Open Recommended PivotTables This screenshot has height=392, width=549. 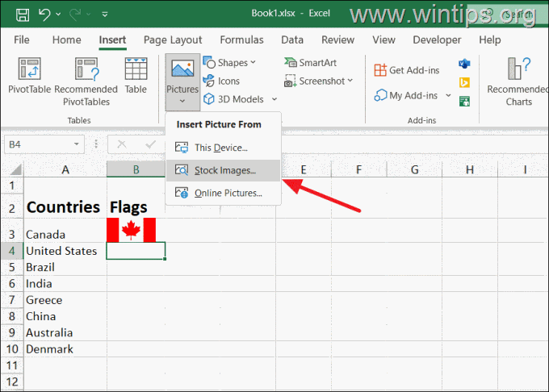coord(86,81)
